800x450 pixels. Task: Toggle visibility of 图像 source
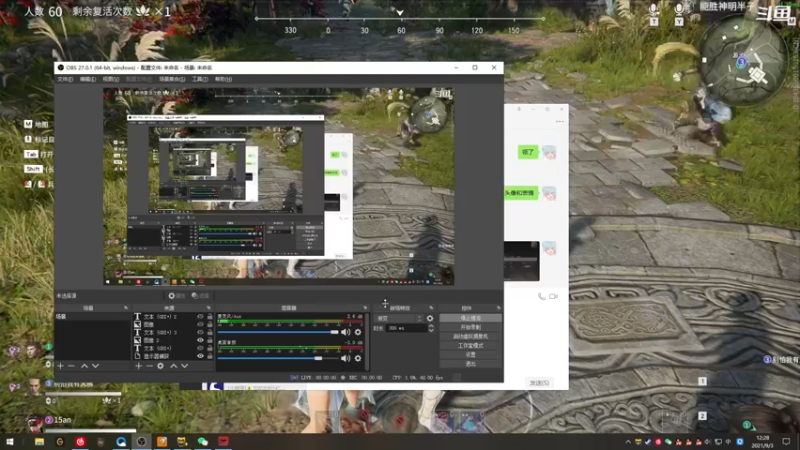200,324
